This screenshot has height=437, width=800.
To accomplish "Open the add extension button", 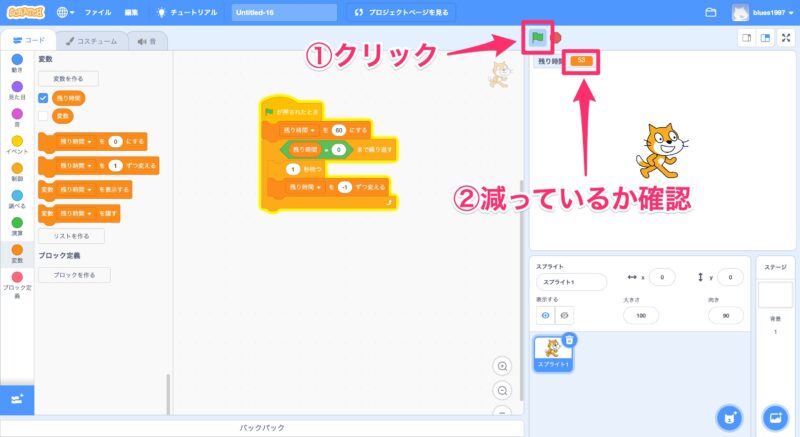I will point(16,398).
